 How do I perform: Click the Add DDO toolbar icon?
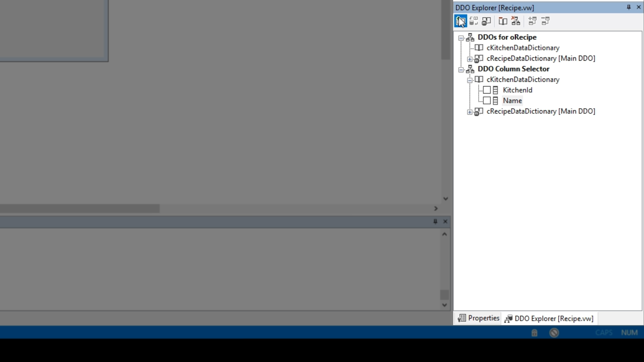point(460,21)
